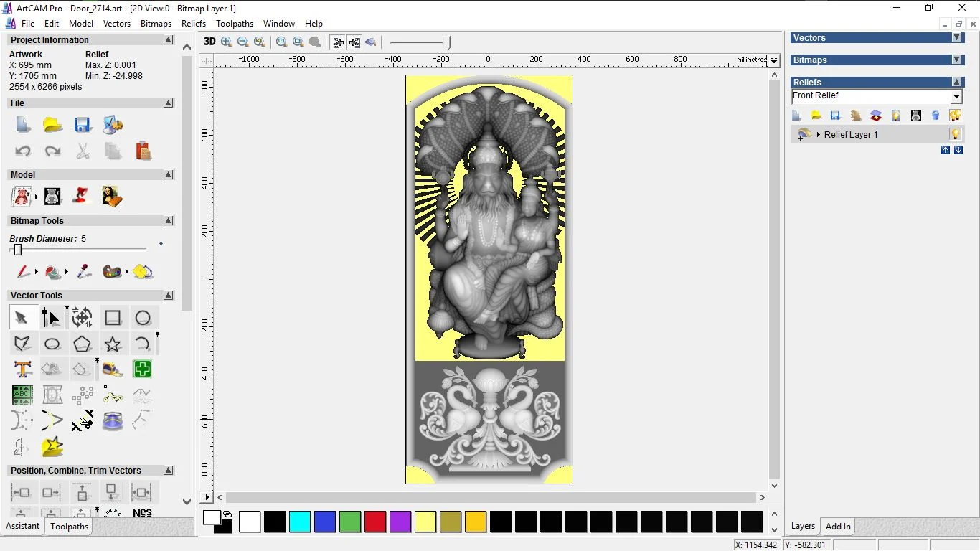
Task: Switch to the Toolpaths tab
Action: [x=69, y=527]
